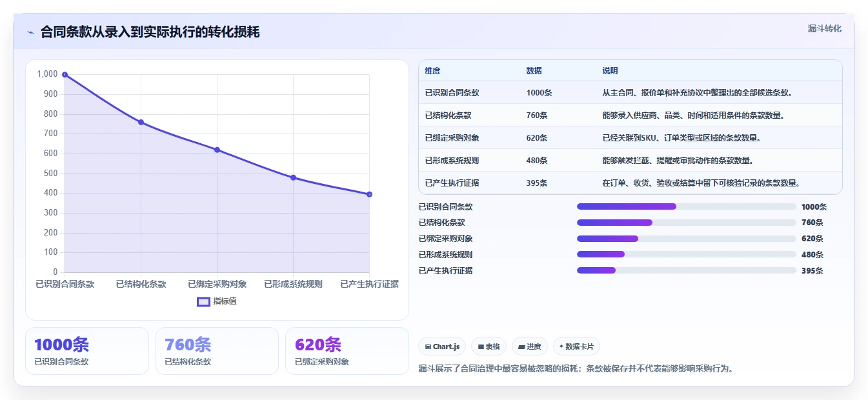
Task: Click the footer note starting 漏斗展示了
Action: 576,369
